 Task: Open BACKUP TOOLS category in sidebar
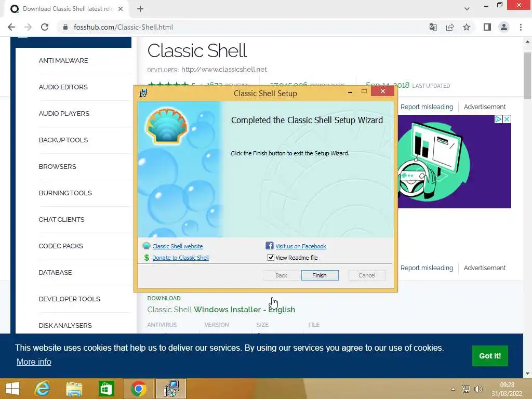point(63,140)
